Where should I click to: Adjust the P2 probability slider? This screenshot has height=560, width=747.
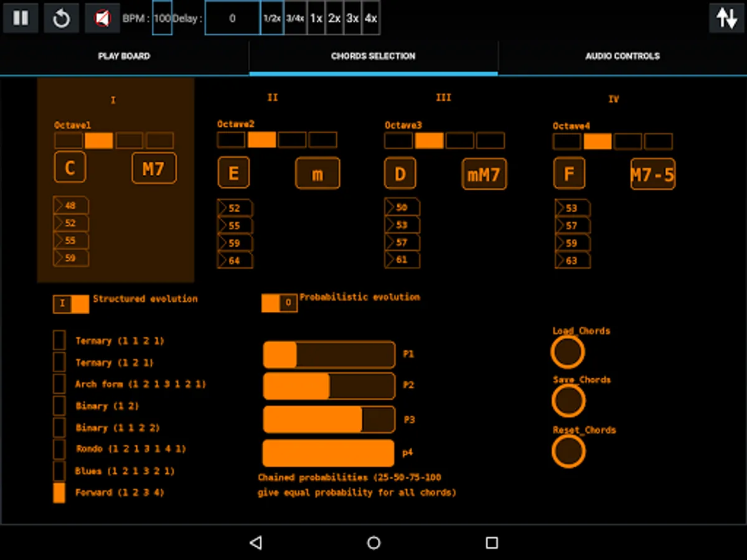pos(329,386)
